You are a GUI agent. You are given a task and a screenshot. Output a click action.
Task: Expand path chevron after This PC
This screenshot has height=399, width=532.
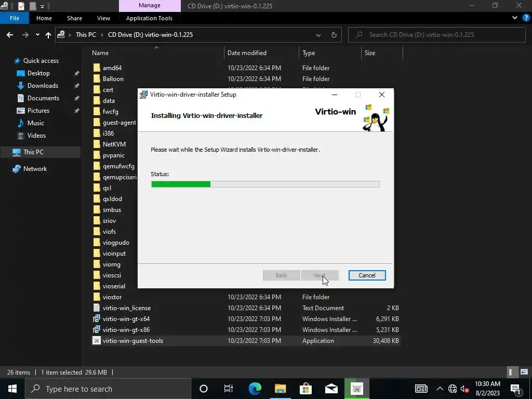[x=102, y=35]
